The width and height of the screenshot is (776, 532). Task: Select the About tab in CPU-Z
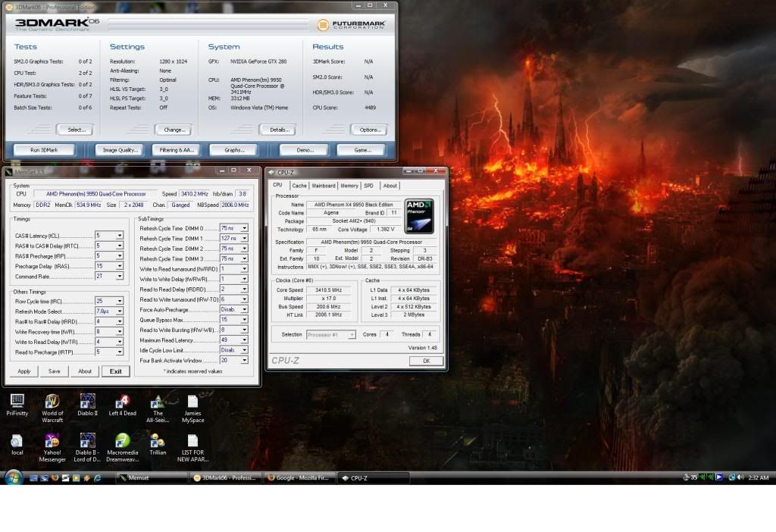(x=390, y=186)
